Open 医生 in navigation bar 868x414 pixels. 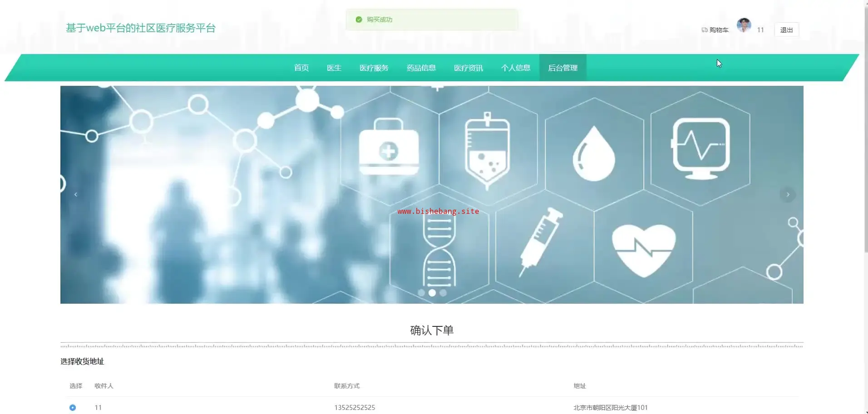(334, 68)
